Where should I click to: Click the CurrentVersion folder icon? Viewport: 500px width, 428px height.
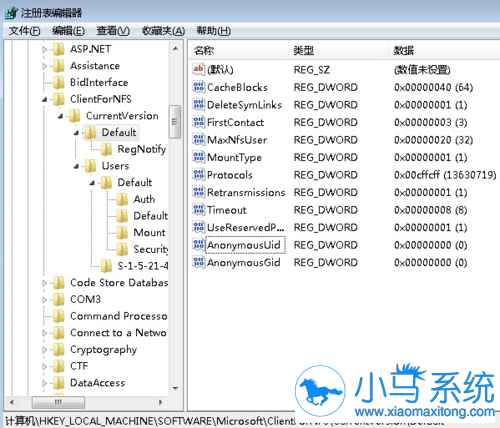(x=75, y=116)
